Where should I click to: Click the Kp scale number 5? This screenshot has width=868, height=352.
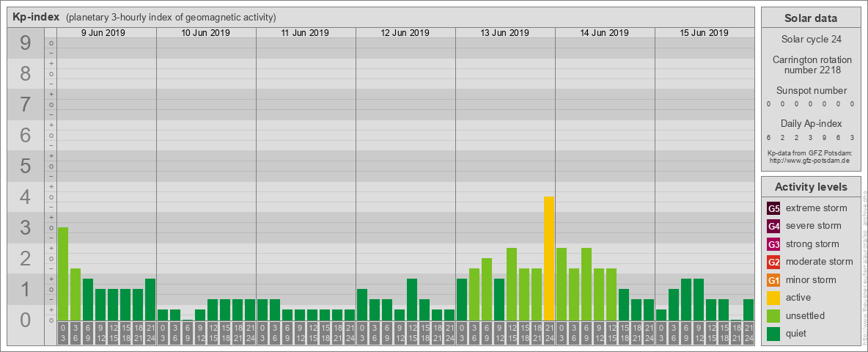(26, 166)
